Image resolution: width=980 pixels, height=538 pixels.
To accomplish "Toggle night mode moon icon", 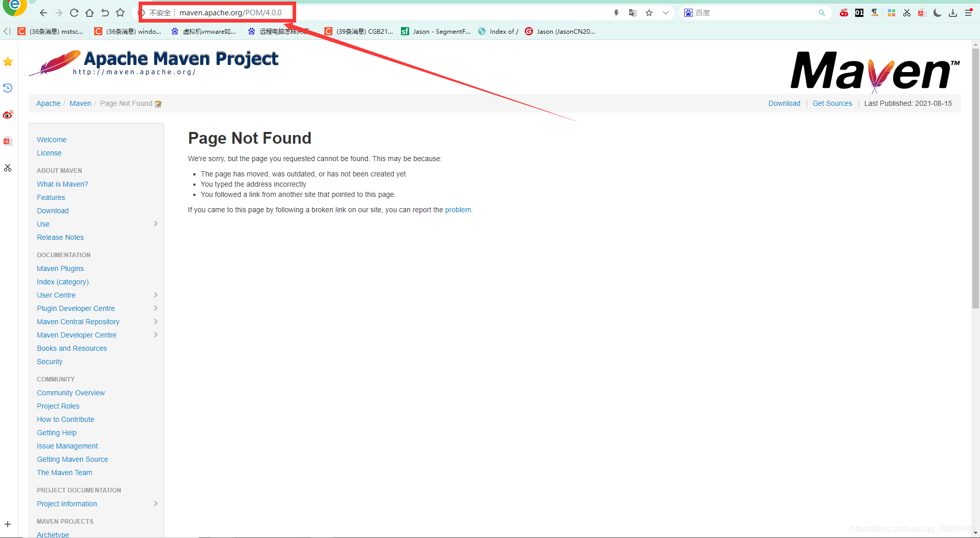I will tap(937, 13).
